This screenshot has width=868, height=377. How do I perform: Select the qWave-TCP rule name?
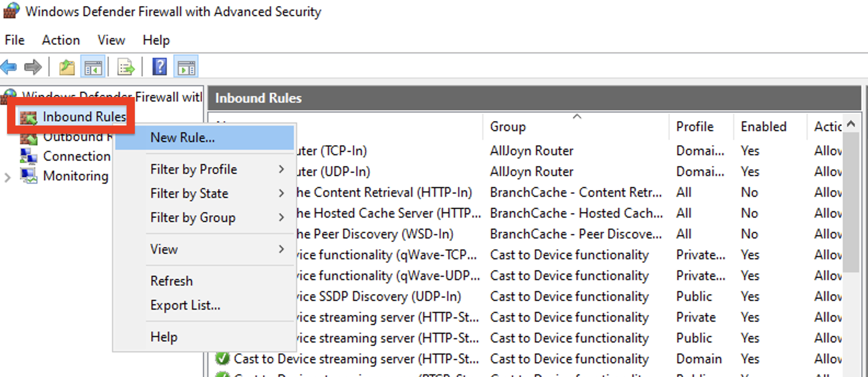click(387, 255)
